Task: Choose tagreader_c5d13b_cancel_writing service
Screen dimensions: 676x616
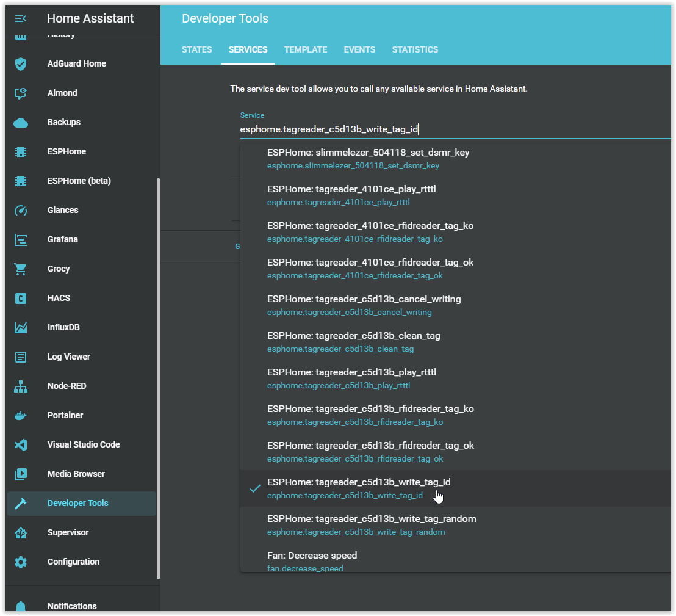Action: 455,306
